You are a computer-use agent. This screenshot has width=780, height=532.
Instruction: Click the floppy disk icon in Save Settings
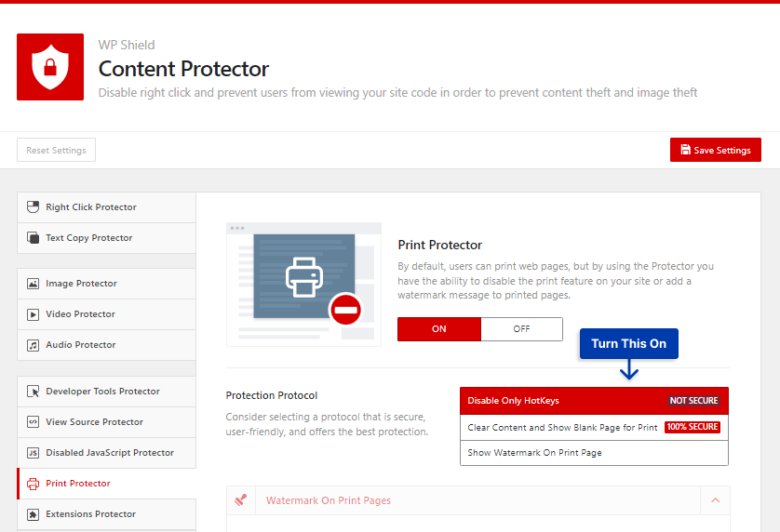click(685, 150)
